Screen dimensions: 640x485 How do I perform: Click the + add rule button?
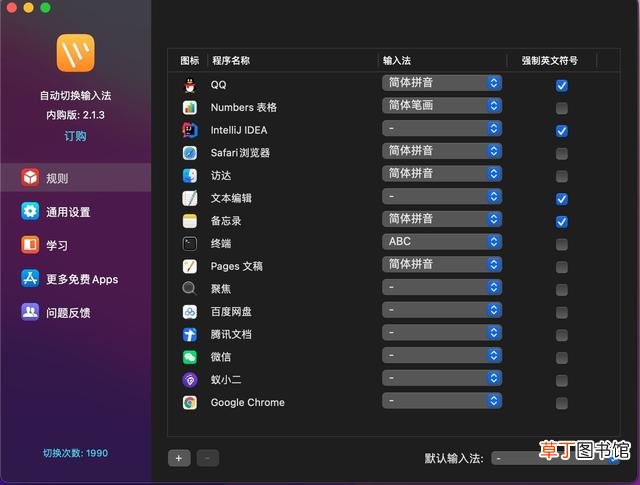point(179,458)
